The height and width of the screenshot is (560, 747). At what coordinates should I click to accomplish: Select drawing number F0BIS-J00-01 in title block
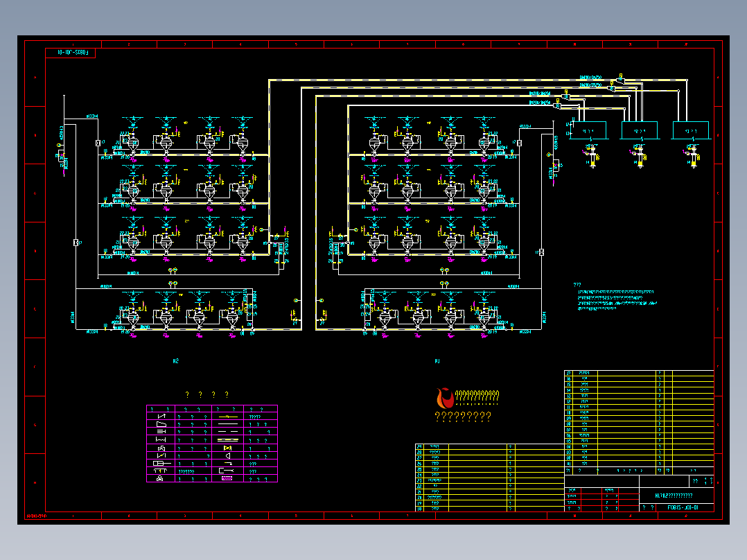(683, 507)
